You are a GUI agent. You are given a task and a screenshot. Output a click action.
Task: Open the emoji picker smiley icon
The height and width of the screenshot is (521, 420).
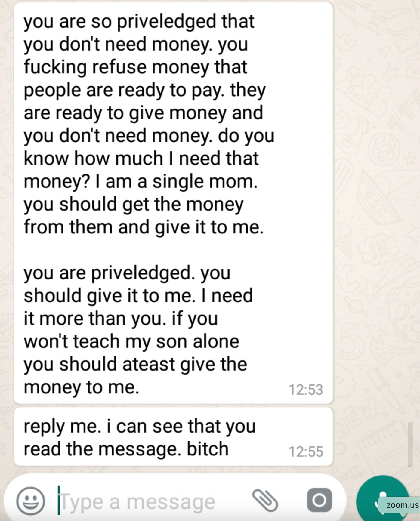tap(30, 501)
